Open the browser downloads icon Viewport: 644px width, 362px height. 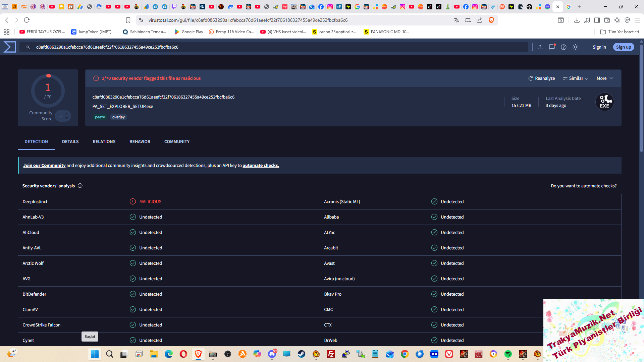pyautogui.click(x=577, y=20)
